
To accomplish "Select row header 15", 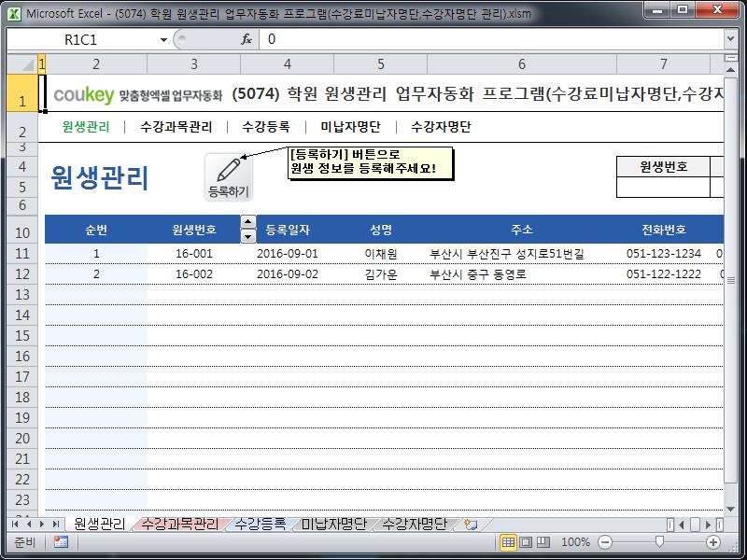I will click(x=22, y=336).
